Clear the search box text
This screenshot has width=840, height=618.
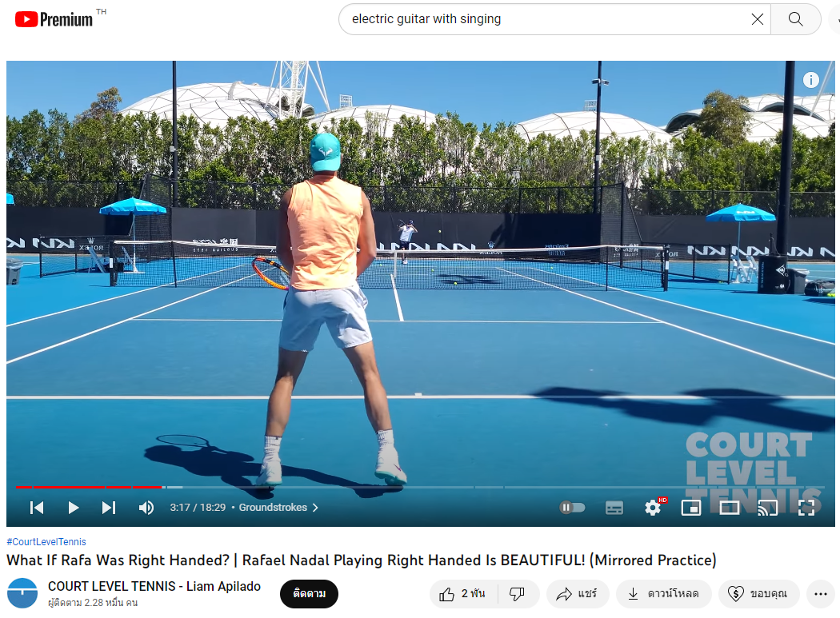pyautogui.click(x=757, y=19)
